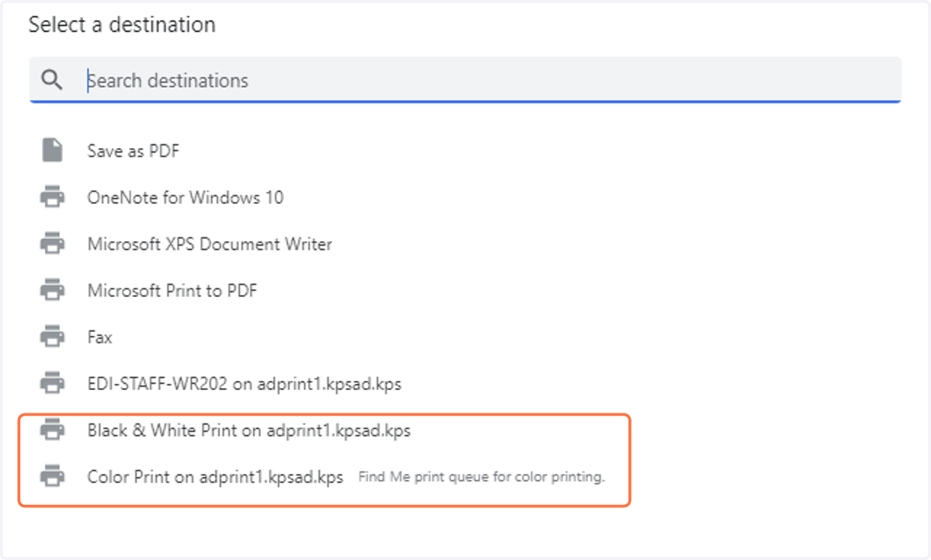
Task: Choose Black & White Print on adprint1.kpsad.kps
Action: (249, 430)
